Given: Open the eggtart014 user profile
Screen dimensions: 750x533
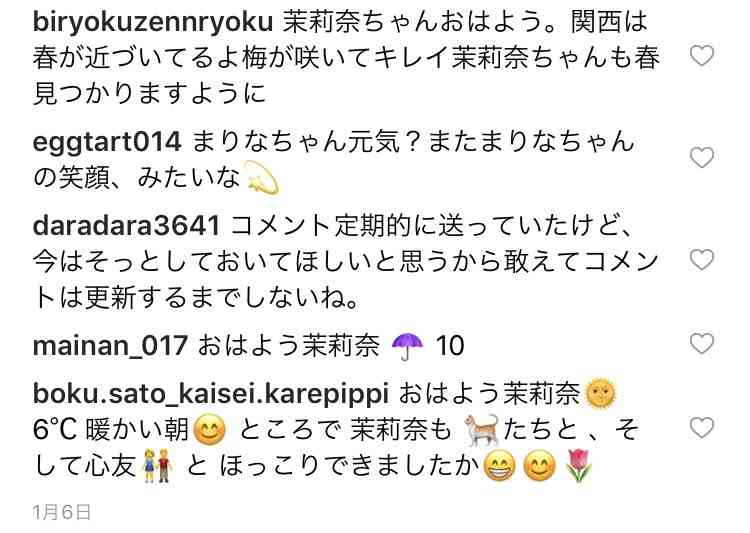Looking at the screenshot, I should 107,142.
